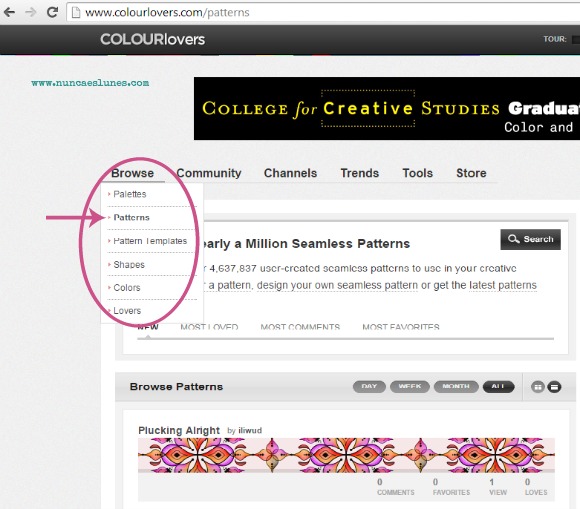This screenshot has height=509, width=580.
Task: Open the Community menu
Action: 209,173
